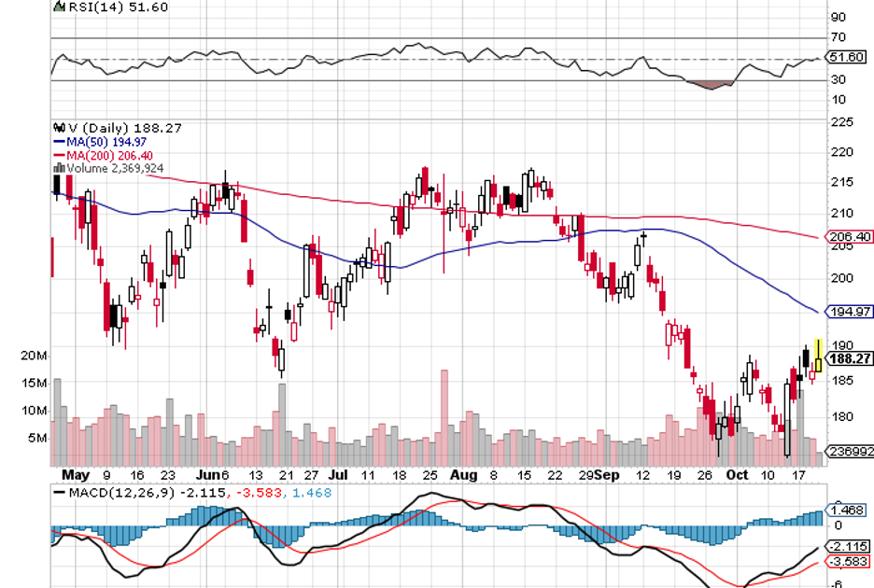Select the MA(50) 194.97 legend entry
This screenshot has width=874, height=588.
pos(106,142)
